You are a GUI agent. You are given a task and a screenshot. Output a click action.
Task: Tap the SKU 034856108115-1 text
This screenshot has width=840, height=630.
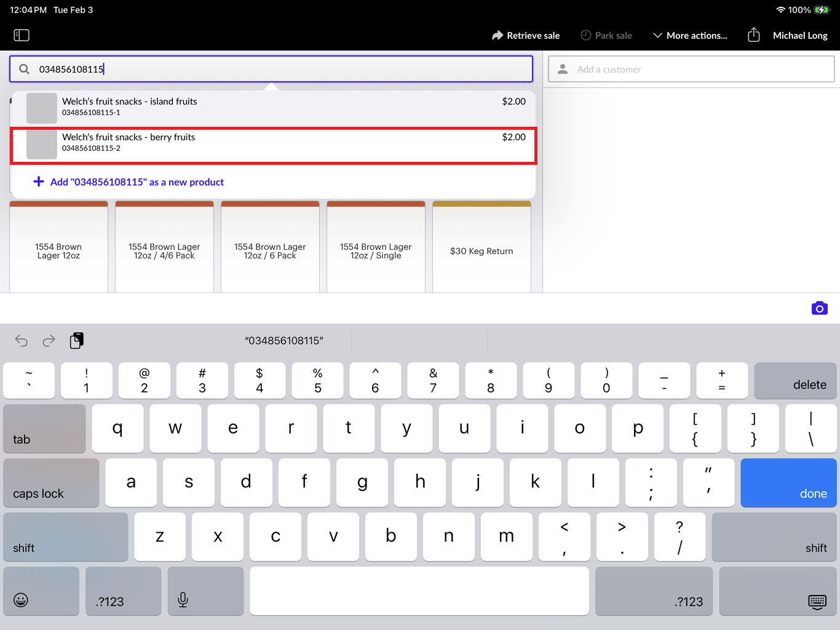tap(91, 113)
